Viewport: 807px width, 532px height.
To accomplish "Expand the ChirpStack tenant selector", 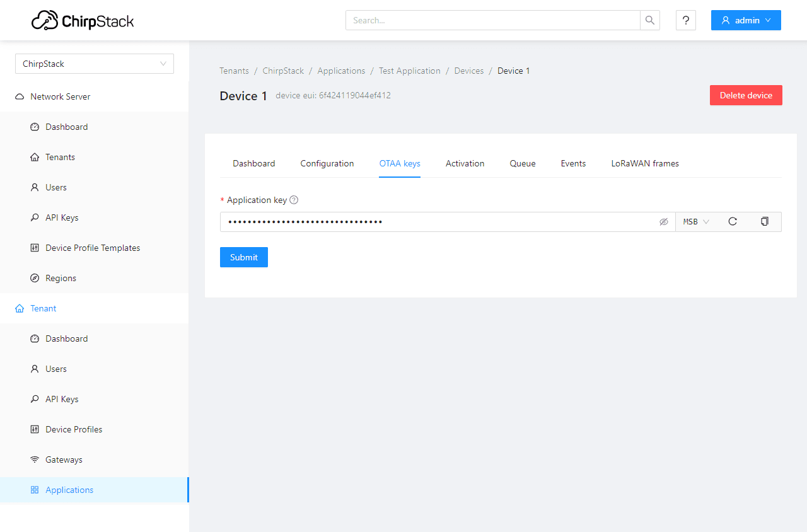I will [x=95, y=64].
